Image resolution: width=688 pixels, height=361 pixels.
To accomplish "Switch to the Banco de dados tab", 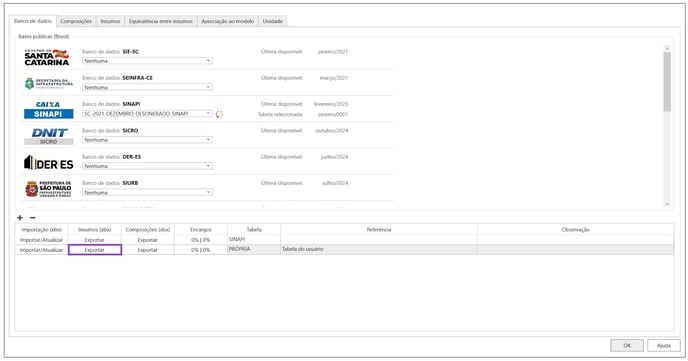I will (x=33, y=21).
